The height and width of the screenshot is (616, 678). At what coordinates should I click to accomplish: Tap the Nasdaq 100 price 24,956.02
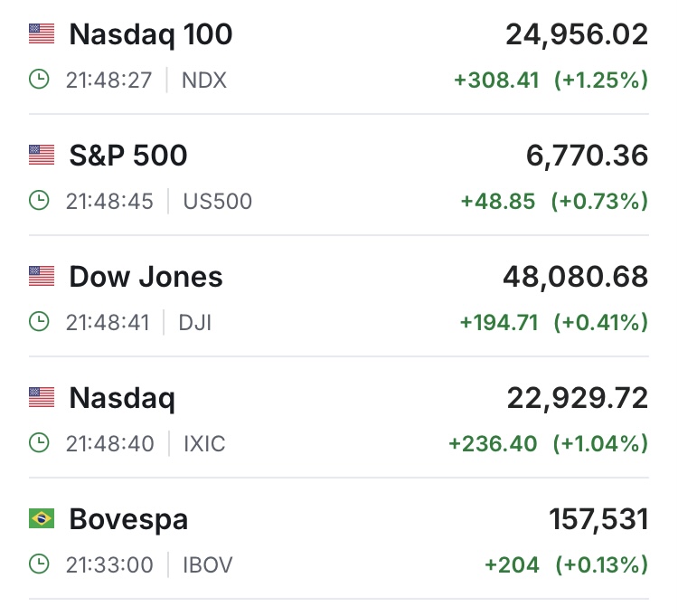[577, 34]
